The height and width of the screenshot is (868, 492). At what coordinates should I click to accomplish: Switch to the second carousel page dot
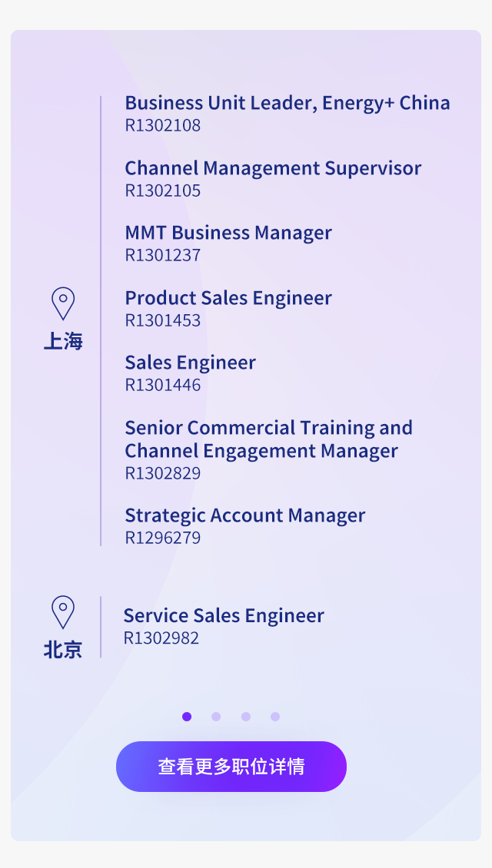[x=216, y=717]
